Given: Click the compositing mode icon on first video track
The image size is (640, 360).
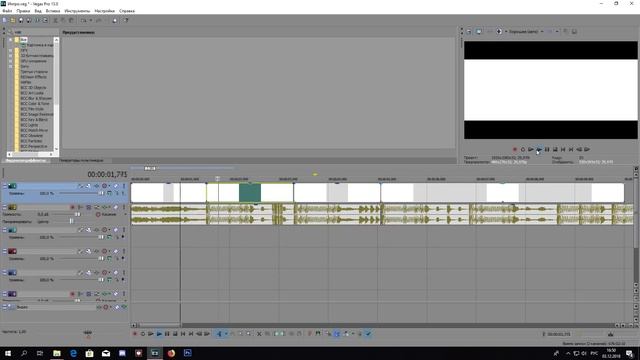Looking at the screenshot, I should point(109,193).
